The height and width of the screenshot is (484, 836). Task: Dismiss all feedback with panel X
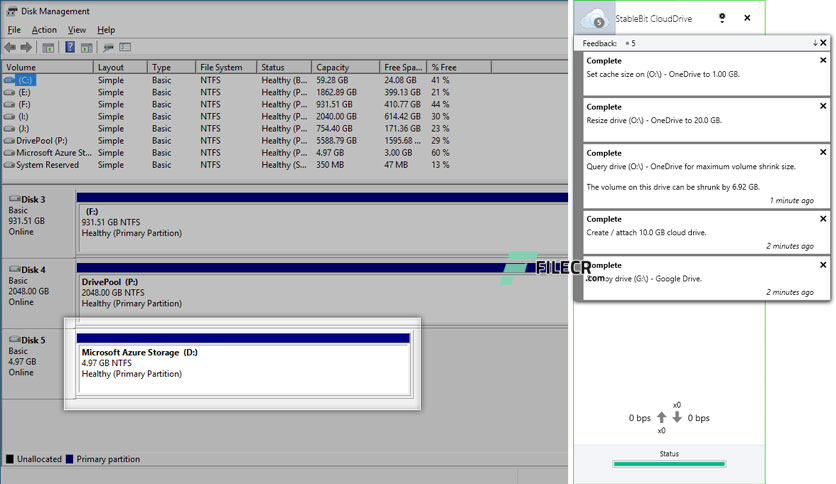823,43
